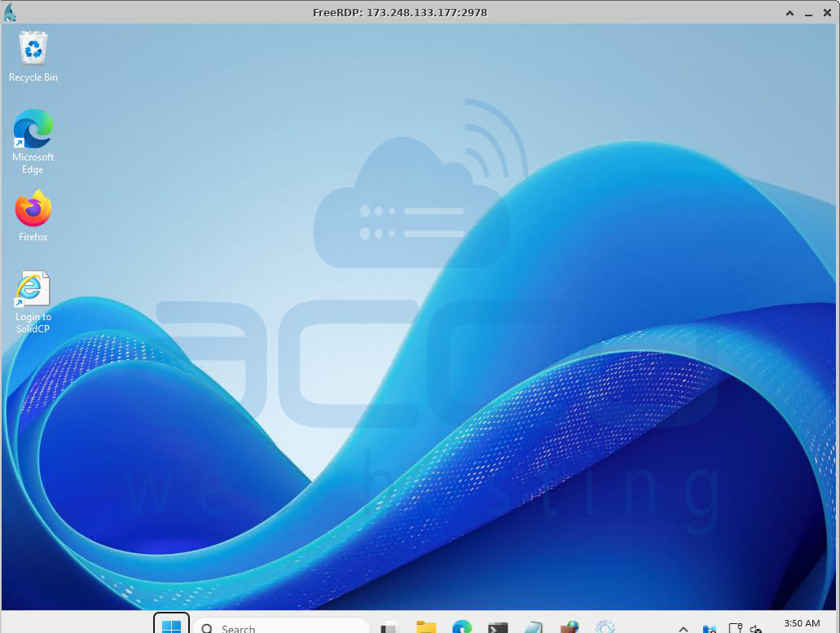Click the network tray icon
The width and height of the screenshot is (840, 633).
tap(710, 629)
